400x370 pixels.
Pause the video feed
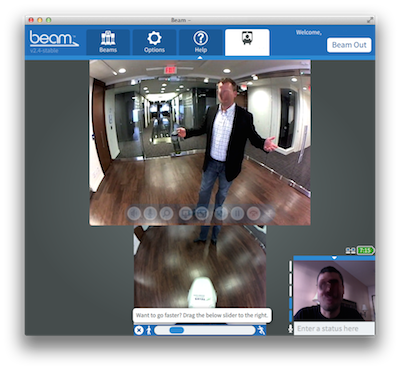(x=237, y=213)
